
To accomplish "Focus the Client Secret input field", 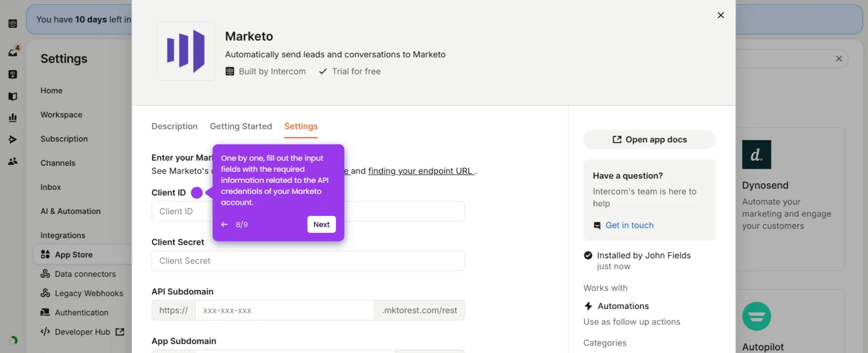I will (x=308, y=261).
